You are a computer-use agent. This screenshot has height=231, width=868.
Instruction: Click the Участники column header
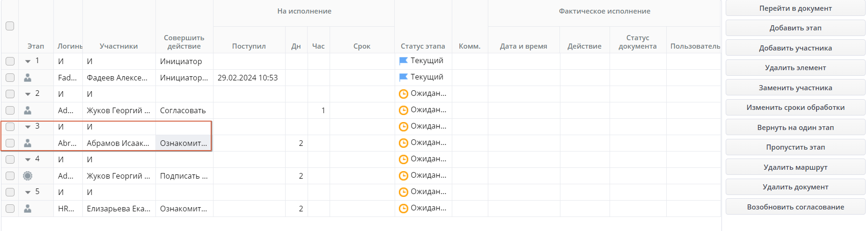(x=118, y=46)
